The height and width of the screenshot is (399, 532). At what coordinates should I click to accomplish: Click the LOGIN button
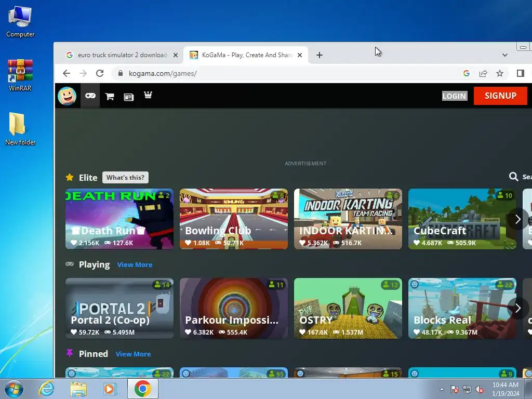[x=454, y=96]
